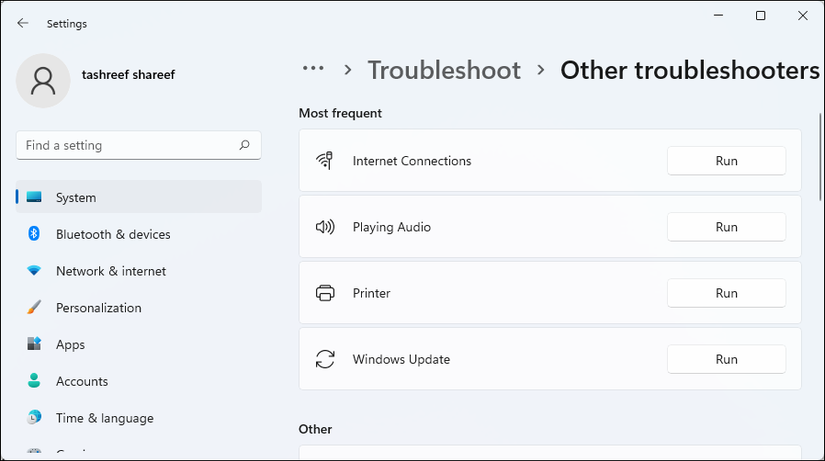
Task: Close the Settings window
Action: point(802,16)
